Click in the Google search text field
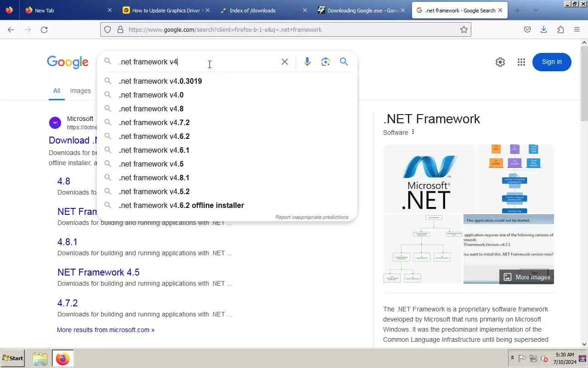The image size is (588, 368). point(198,62)
